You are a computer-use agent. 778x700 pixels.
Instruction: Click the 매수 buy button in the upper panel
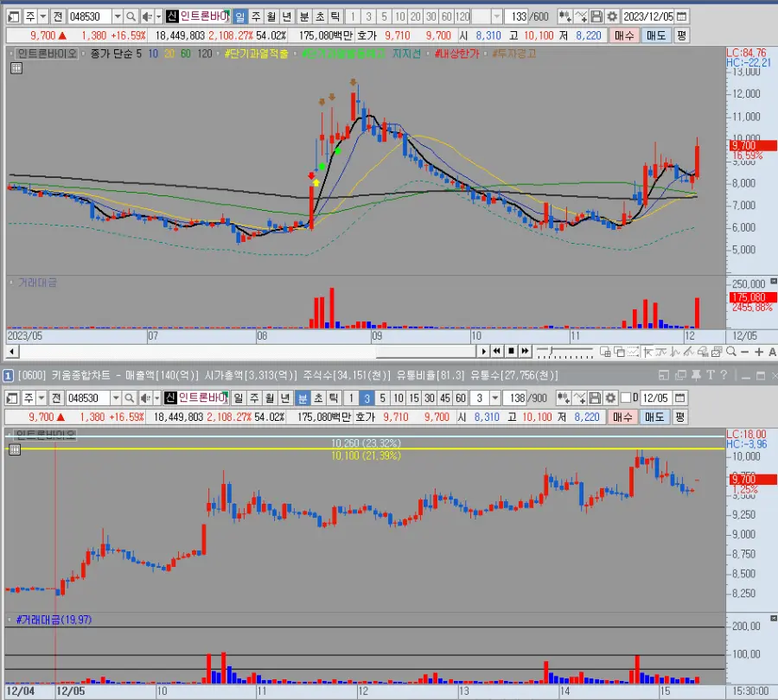(624, 35)
